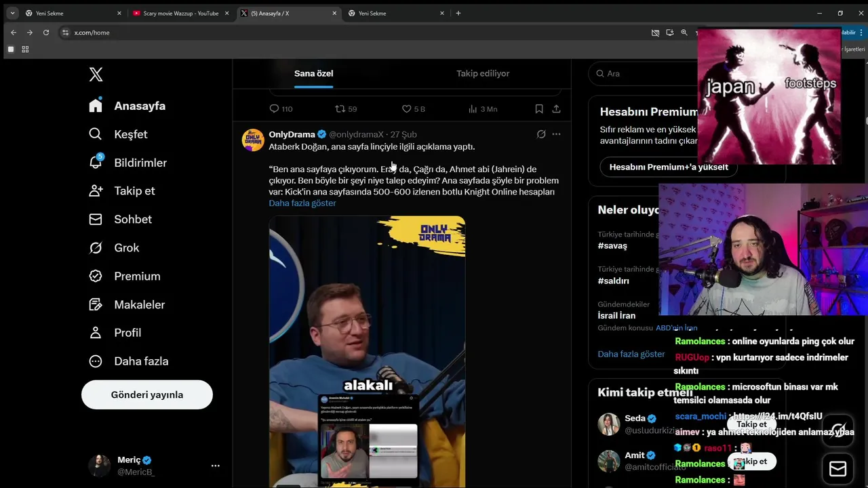This screenshot has height=488, width=868.
Task: Bookmark the post above OnlyDrama
Action: coord(539,108)
